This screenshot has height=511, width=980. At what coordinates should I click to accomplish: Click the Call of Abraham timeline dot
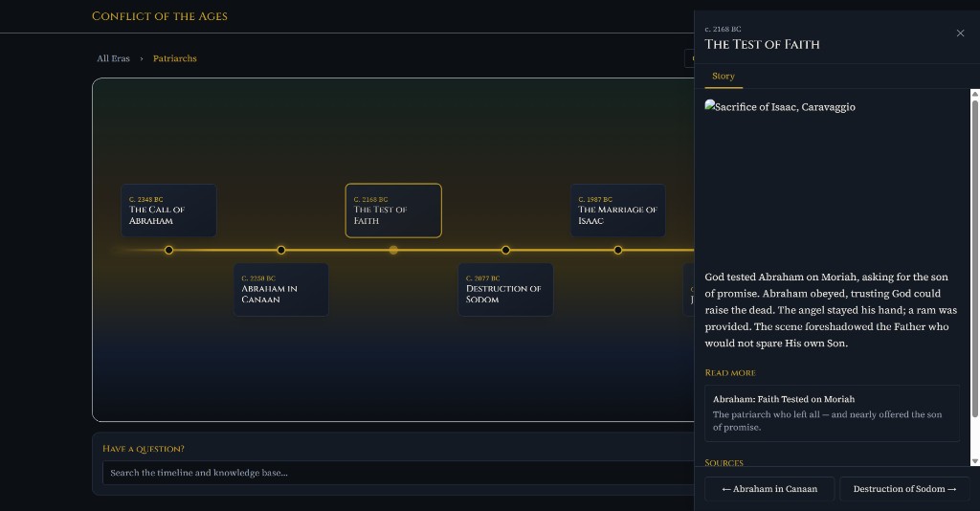tap(168, 250)
